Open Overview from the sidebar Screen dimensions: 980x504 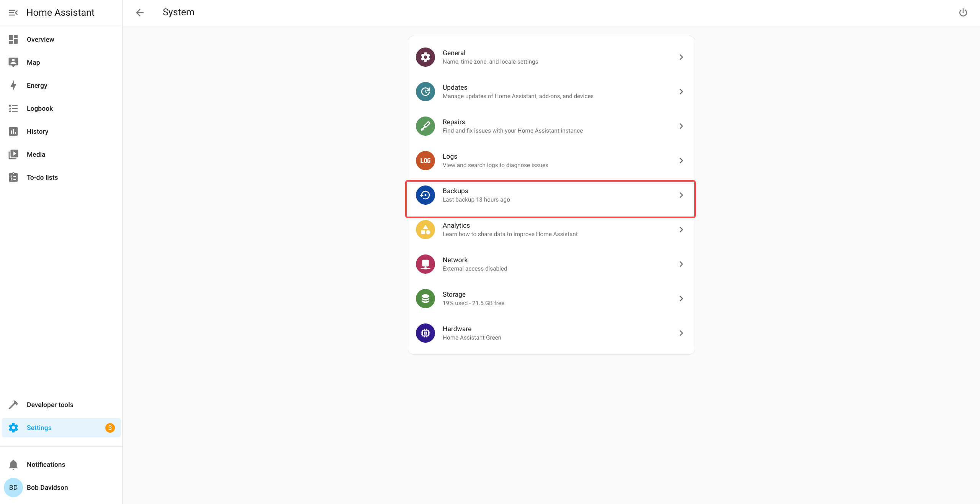click(x=61, y=39)
